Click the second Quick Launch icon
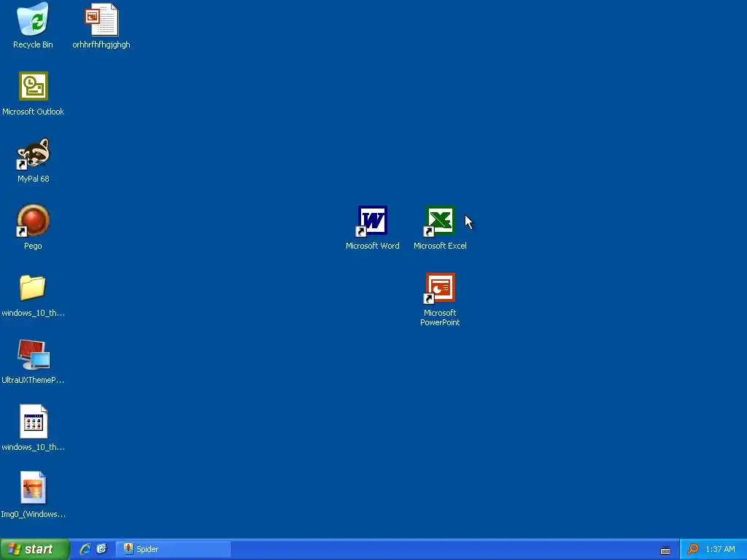747x560 pixels. 102,549
